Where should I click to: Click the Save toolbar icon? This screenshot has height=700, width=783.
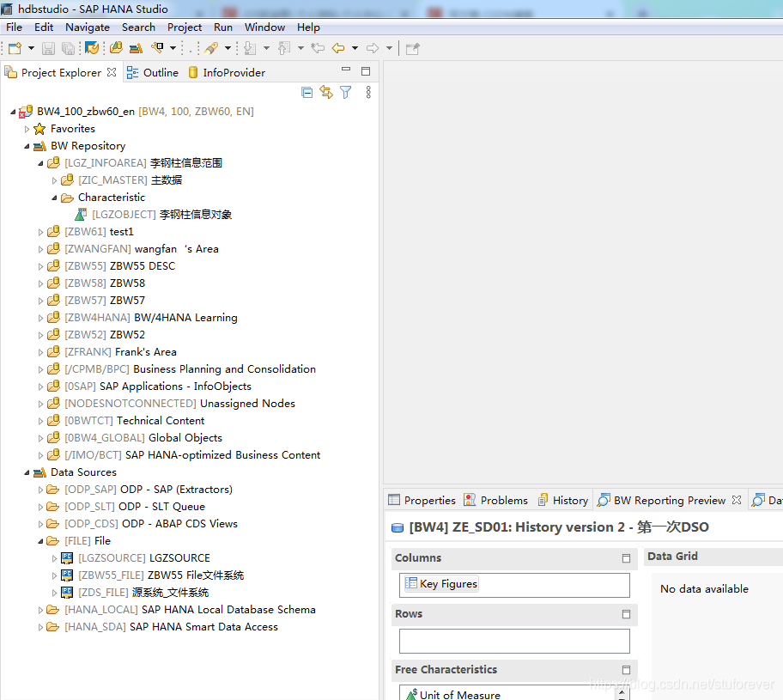48,48
